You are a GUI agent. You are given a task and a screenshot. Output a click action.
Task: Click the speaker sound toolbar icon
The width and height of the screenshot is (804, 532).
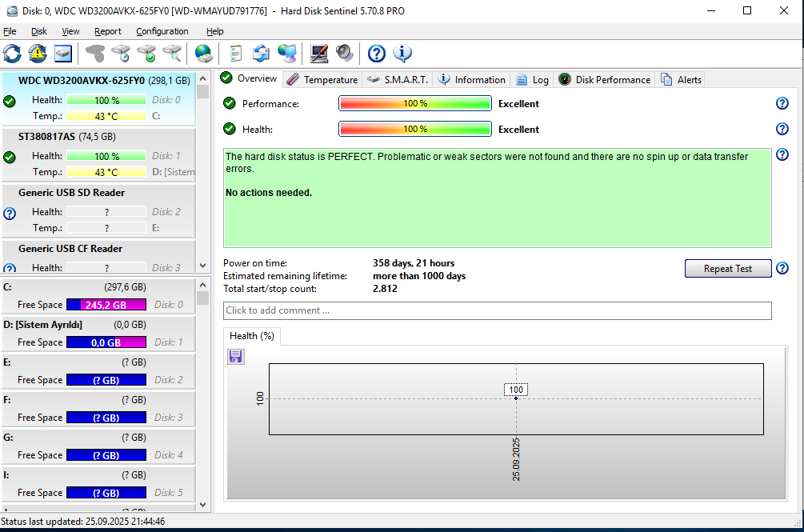tap(345, 54)
